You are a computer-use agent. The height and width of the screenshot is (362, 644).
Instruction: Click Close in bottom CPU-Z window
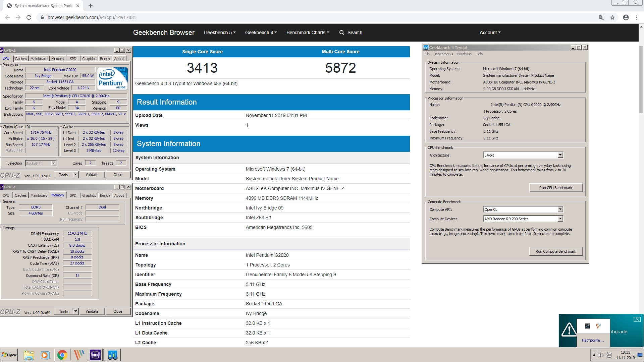118,311
